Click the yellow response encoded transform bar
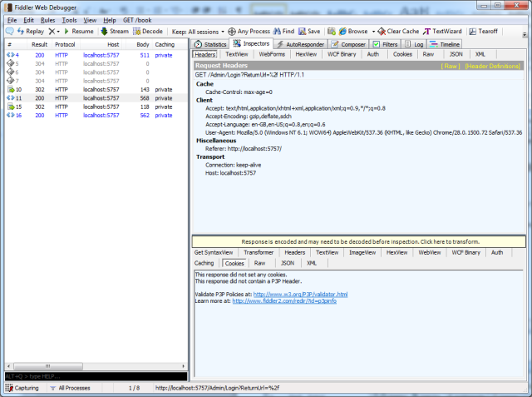 pyautogui.click(x=359, y=242)
